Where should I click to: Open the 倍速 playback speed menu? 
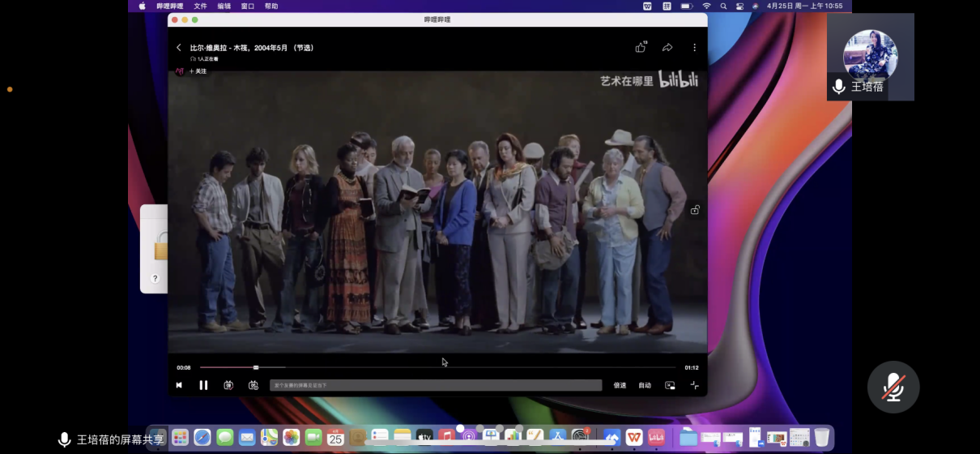tap(620, 385)
